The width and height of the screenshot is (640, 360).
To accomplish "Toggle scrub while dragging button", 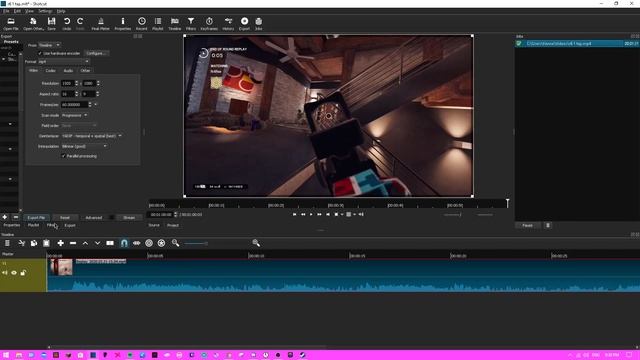I will pos(136,243).
